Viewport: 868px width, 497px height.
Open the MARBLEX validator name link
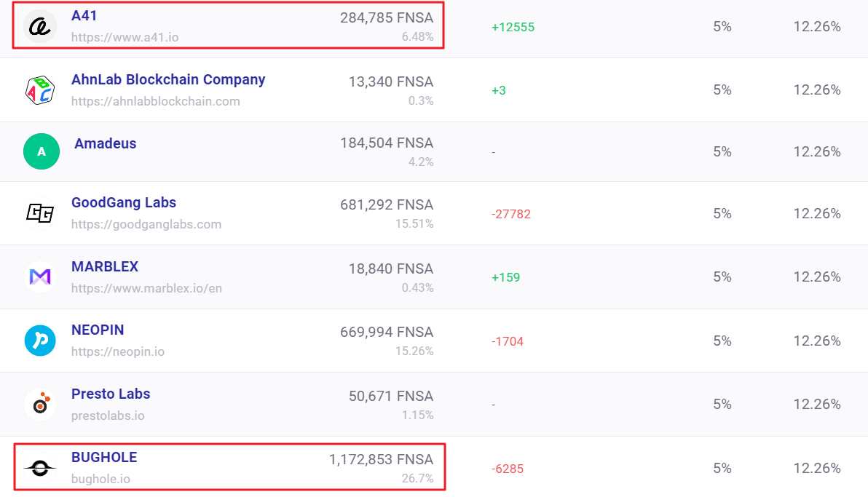coord(105,266)
